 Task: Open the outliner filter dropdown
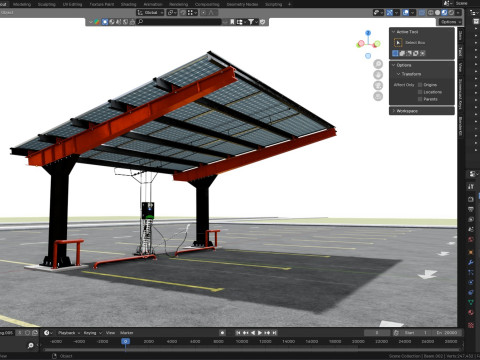252,22
